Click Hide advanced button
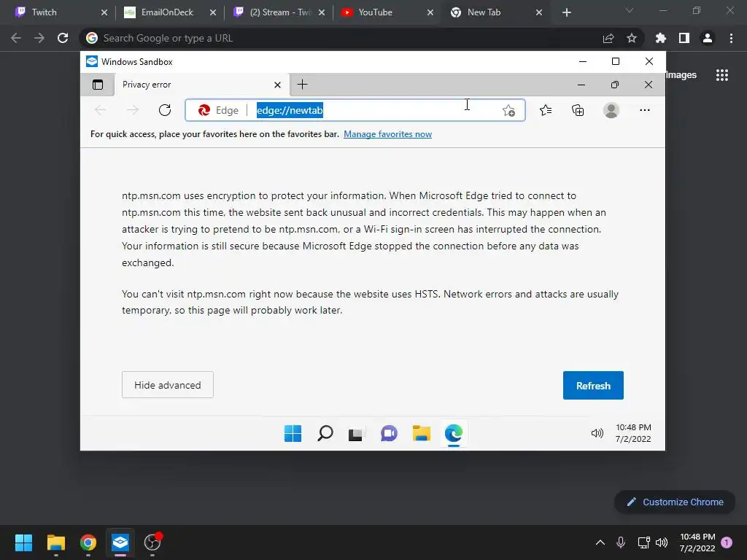747x560 pixels. [168, 385]
